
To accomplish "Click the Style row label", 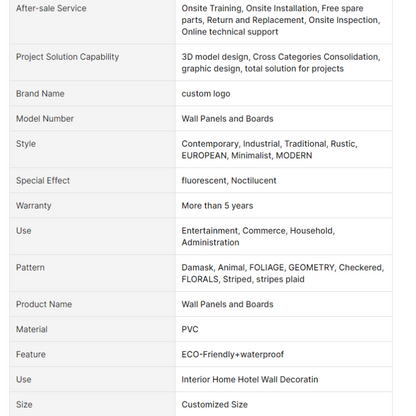I will point(26,144).
